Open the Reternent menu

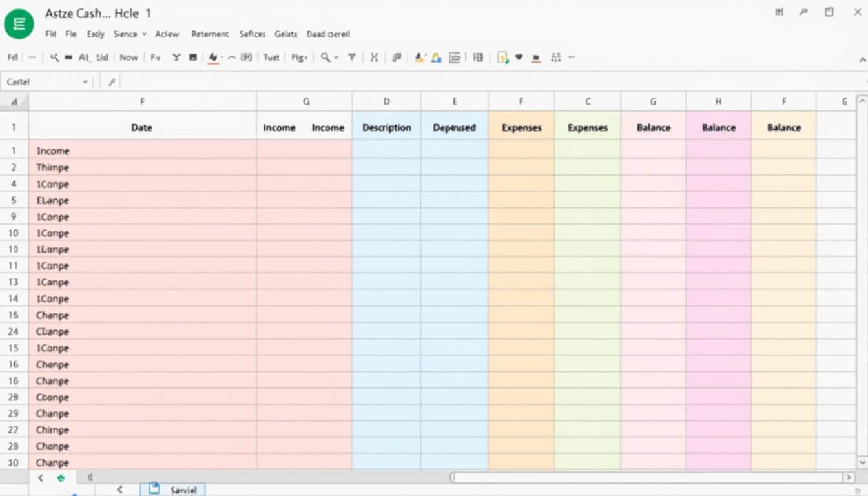tap(210, 34)
